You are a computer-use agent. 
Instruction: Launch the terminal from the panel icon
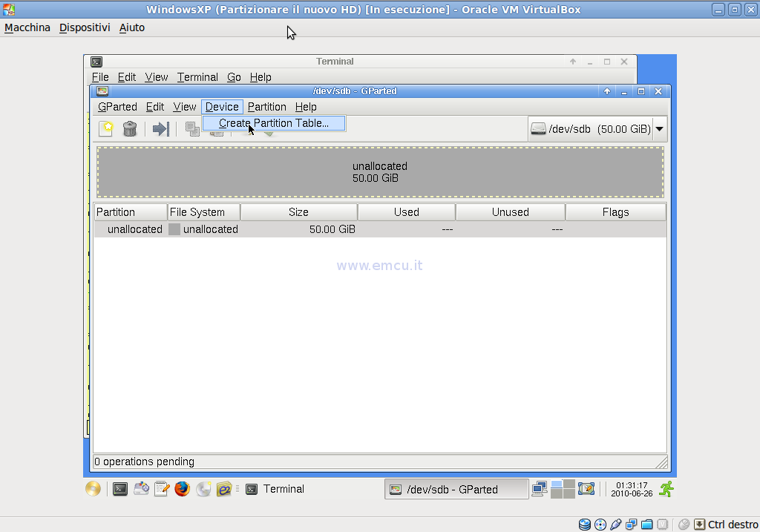pyautogui.click(x=119, y=489)
